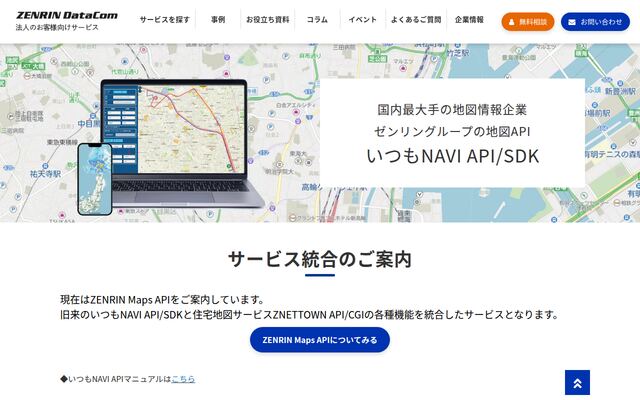This screenshot has width=640, height=400.
Task: Click the いつもNAVI API/SDK banner title
Action: coord(453,156)
